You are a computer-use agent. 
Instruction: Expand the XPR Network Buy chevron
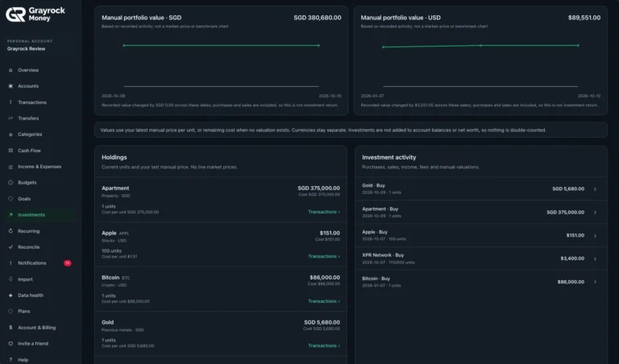tap(595, 259)
